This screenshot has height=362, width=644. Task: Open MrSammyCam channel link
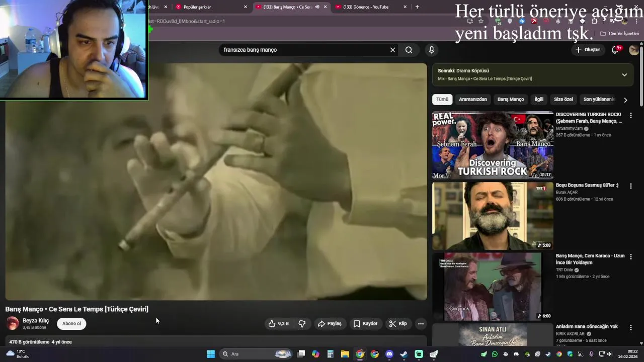[x=569, y=128]
